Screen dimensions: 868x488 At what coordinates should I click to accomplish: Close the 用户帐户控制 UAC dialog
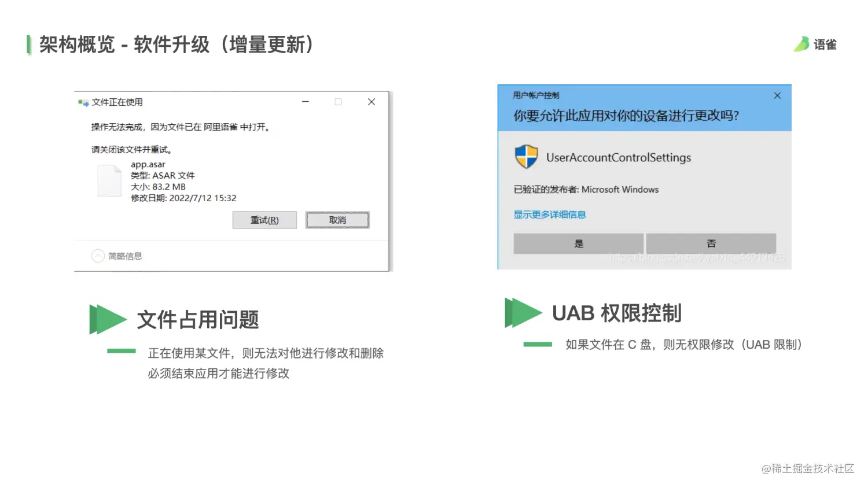point(777,95)
